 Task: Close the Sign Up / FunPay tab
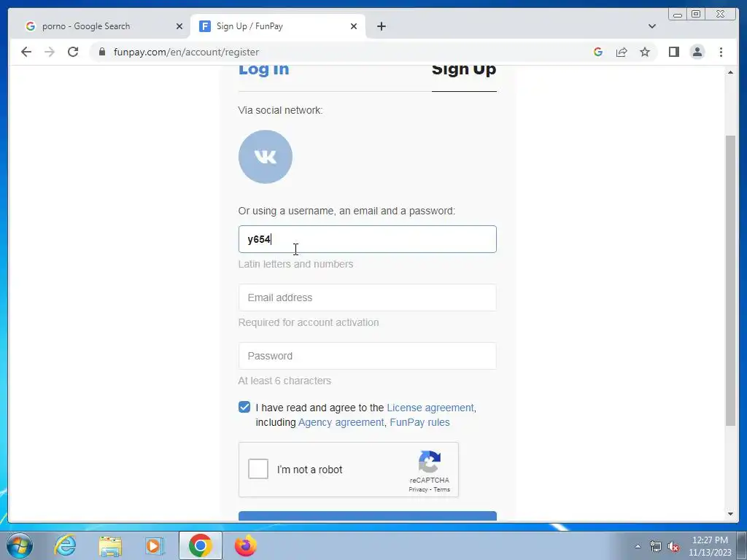pyautogui.click(x=354, y=26)
